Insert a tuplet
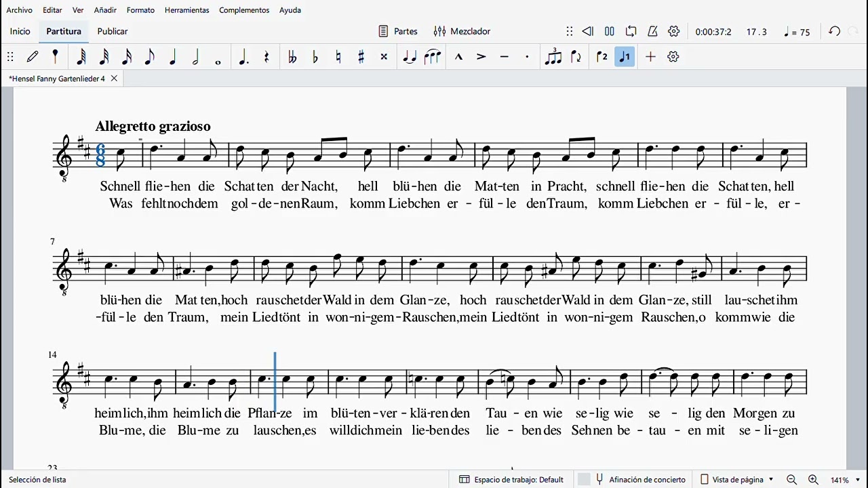Viewport: 868px width, 488px height. coord(553,57)
